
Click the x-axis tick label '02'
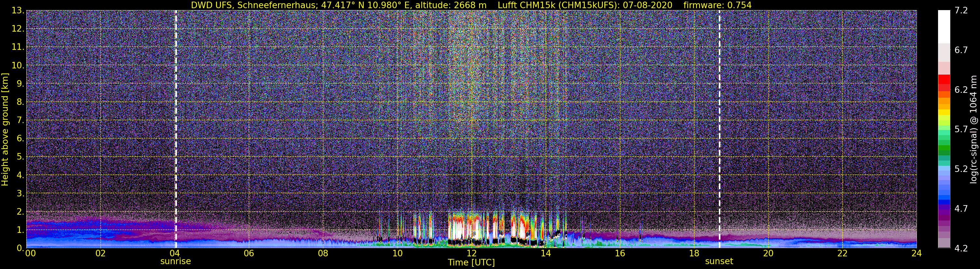(101, 254)
